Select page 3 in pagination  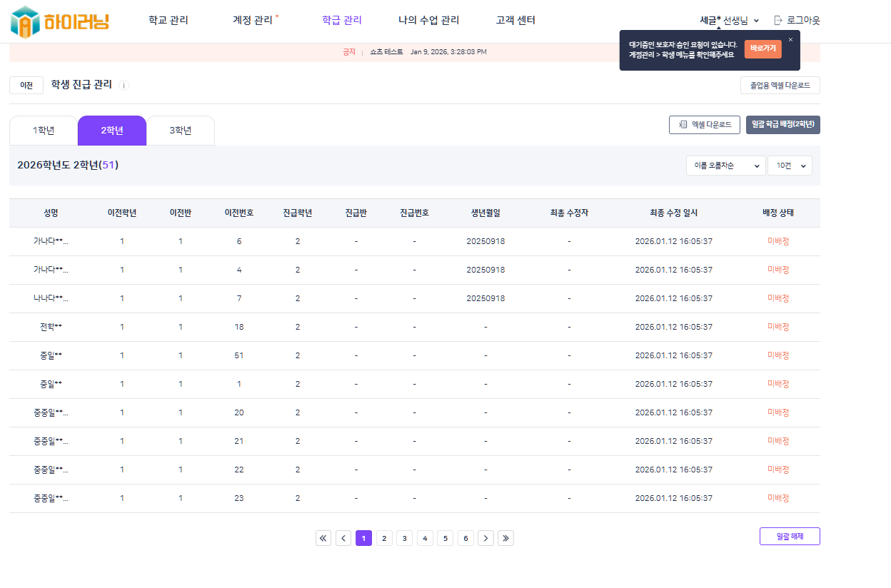(405, 538)
